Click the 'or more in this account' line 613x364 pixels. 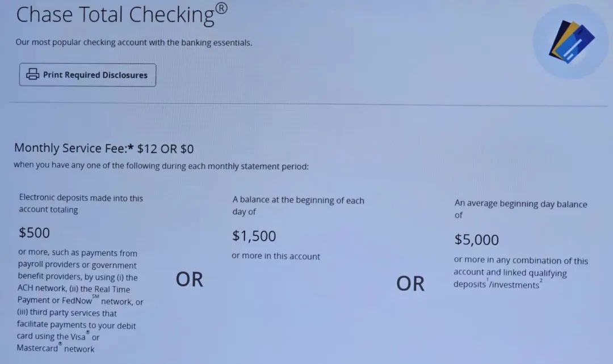pos(276,256)
